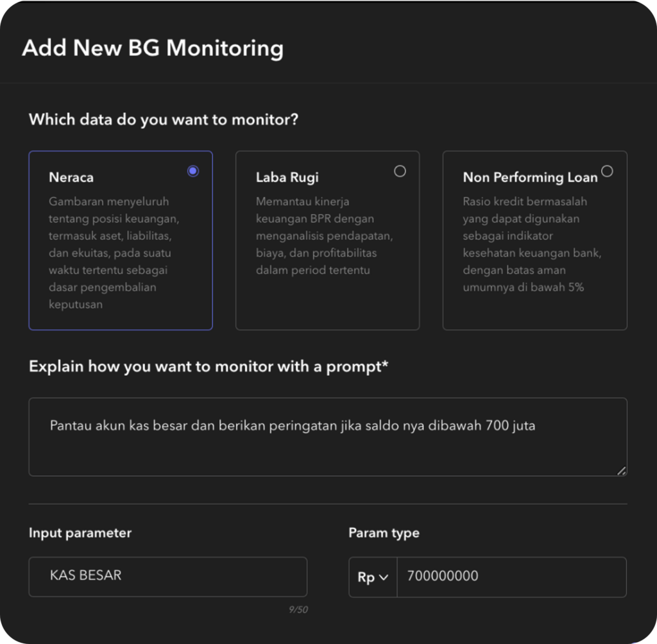657x644 pixels.
Task: Select the Neraca radio button
Action: (192, 171)
